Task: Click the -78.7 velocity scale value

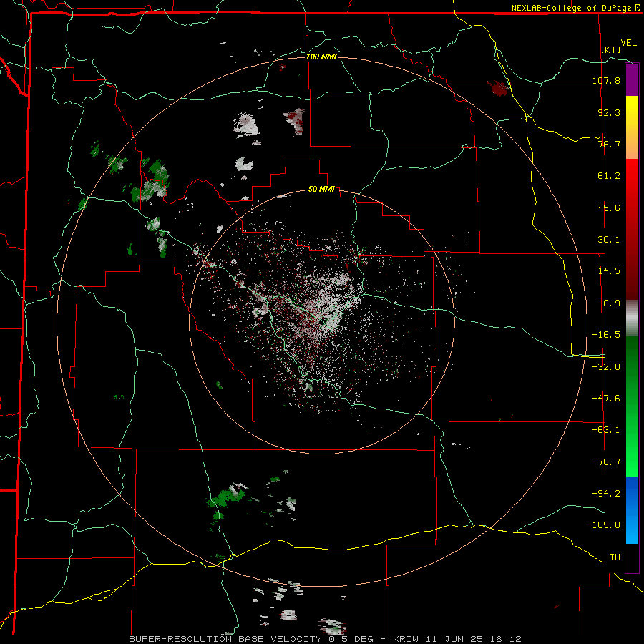Action: point(606,462)
